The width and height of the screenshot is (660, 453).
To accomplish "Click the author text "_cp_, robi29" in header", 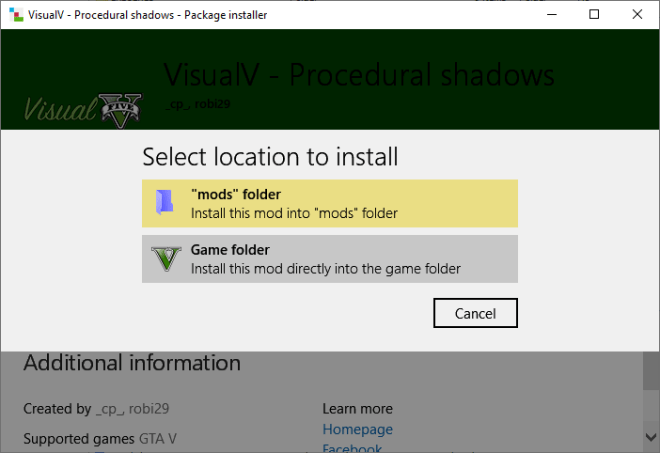I will pyautogui.click(x=198, y=104).
